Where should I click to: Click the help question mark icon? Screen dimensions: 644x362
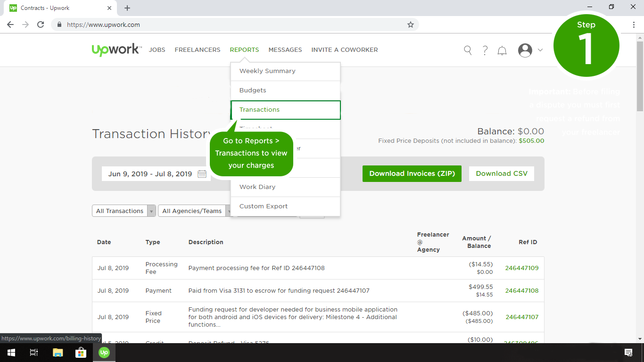pyautogui.click(x=485, y=50)
